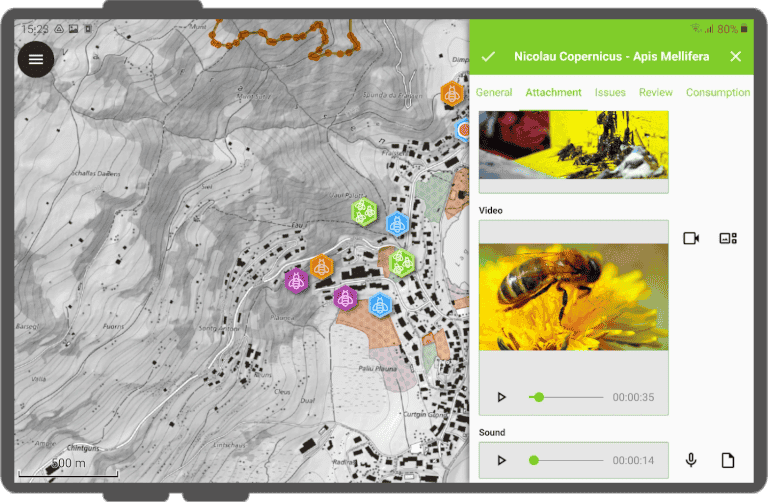Confirm changes with the checkmark icon
Viewport: 768px width, 502px height.
coord(488,57)
